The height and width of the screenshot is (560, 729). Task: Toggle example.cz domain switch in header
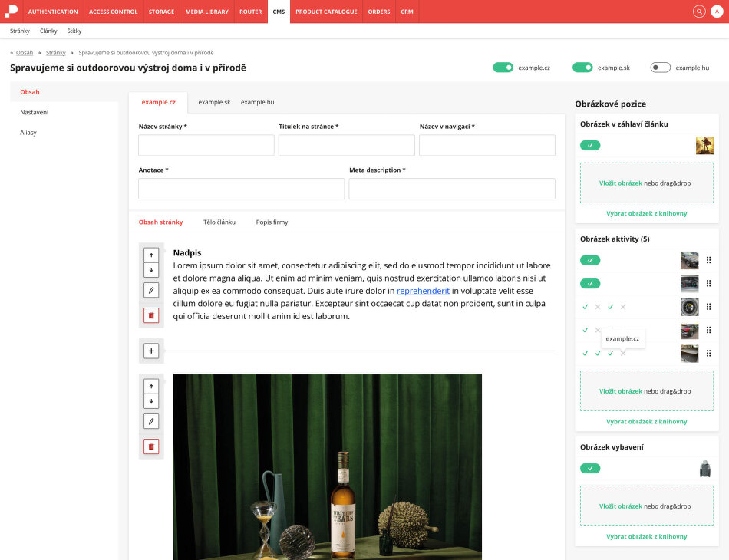click(x=503, y=68)
